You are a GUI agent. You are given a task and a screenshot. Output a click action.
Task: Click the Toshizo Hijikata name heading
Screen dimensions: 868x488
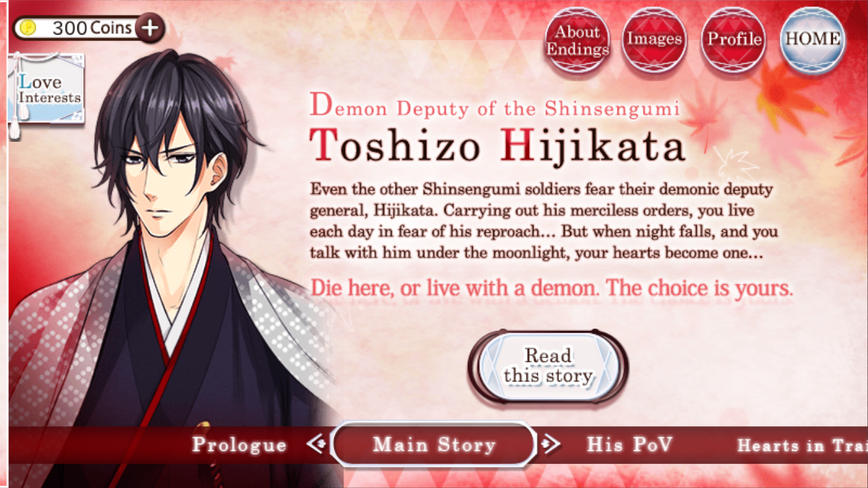coord(498,144)
